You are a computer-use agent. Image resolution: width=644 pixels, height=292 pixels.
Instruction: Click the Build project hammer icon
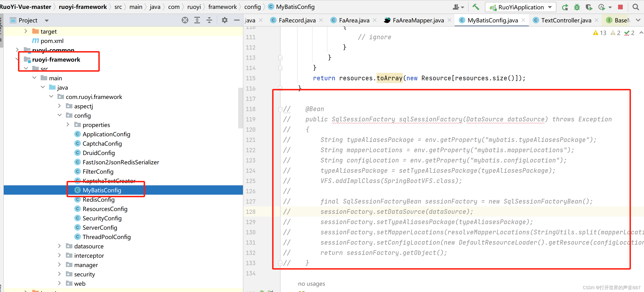(476, 7)
